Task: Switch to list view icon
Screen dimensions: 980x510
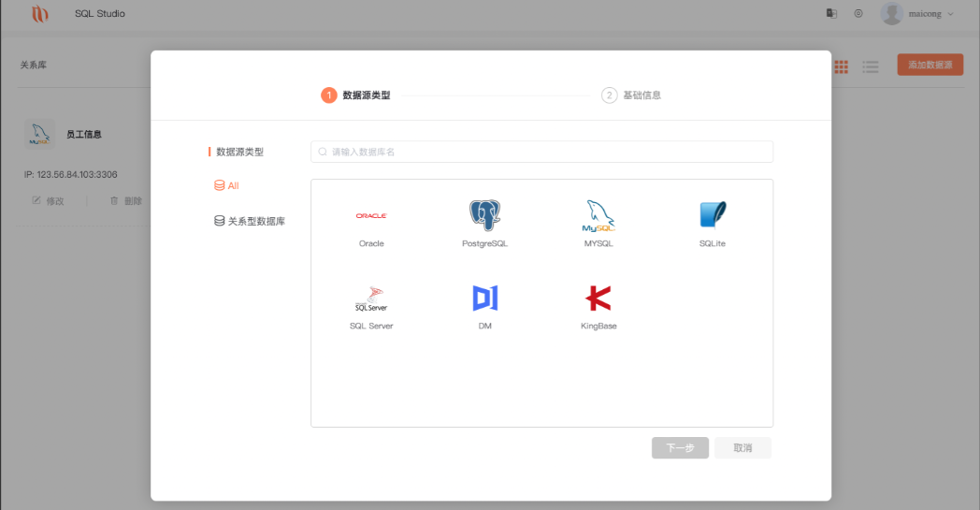Action: pos(871,67)
